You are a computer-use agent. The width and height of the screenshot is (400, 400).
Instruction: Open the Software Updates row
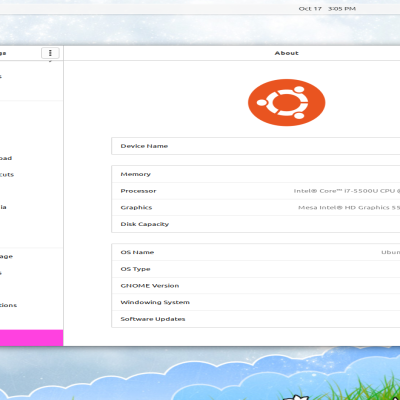coord(256,319)
